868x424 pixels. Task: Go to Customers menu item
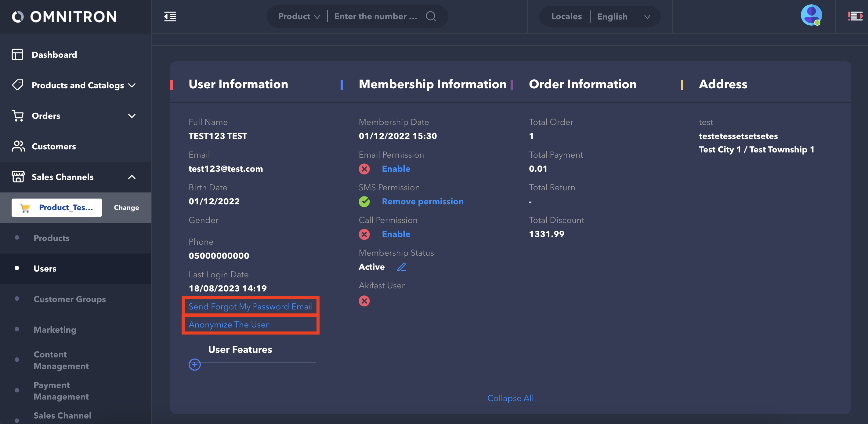(54, 146)
